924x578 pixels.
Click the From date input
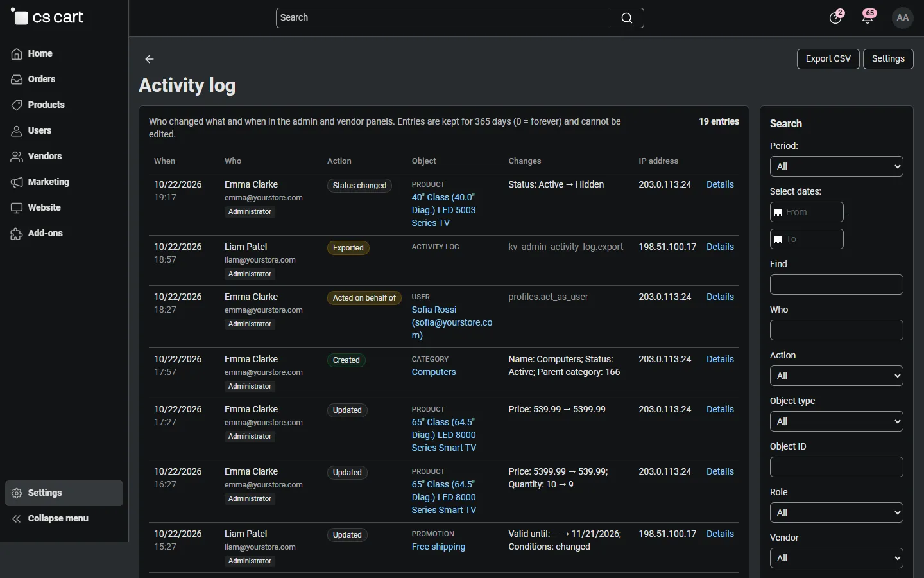pos(807,212)
